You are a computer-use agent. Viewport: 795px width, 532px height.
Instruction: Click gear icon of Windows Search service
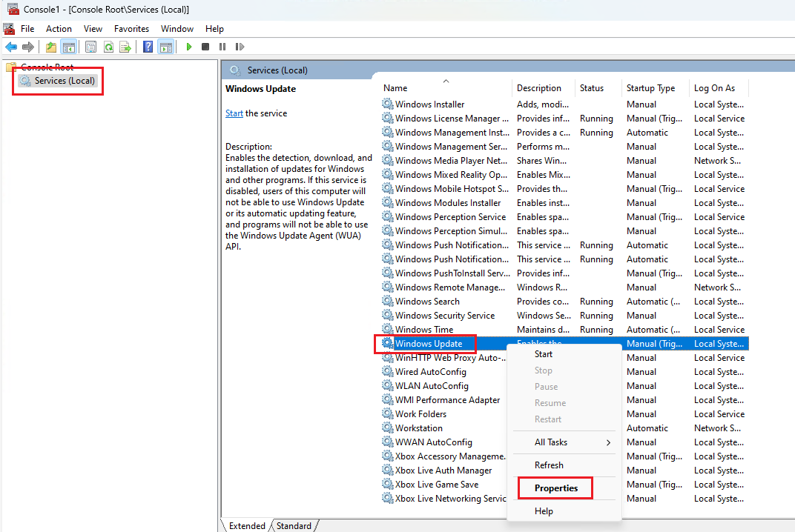pos(388,301)
